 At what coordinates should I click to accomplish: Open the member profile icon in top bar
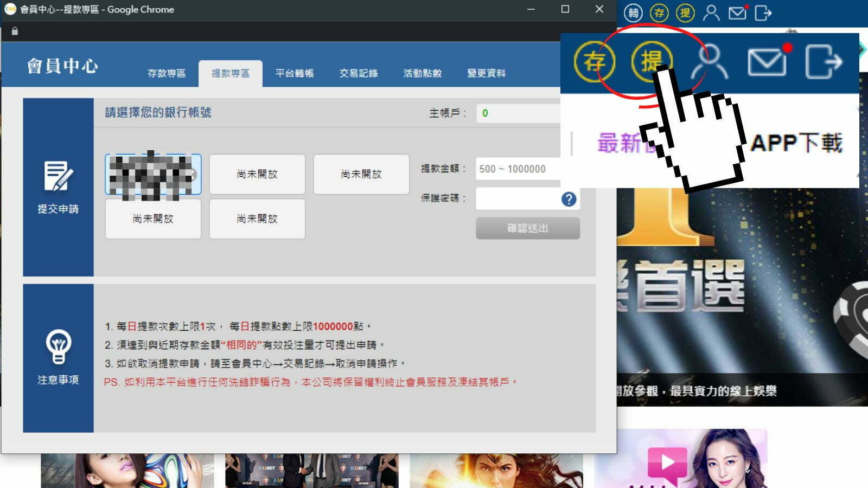[x=711, y=13]
